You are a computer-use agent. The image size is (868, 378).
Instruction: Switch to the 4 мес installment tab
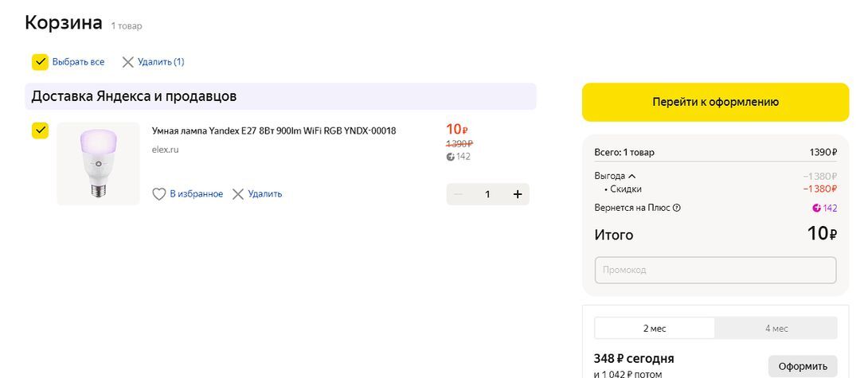click(776, 328)
